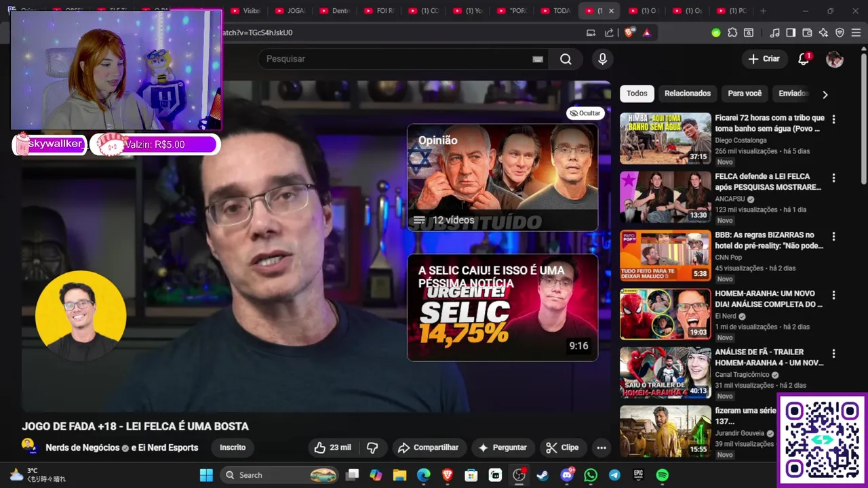Click the Compartilhar share button

(x=429, y=447)
